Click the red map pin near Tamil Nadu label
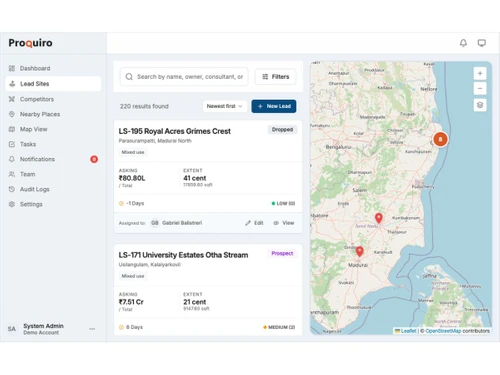500x375 pixels. (x=379, y=218)
